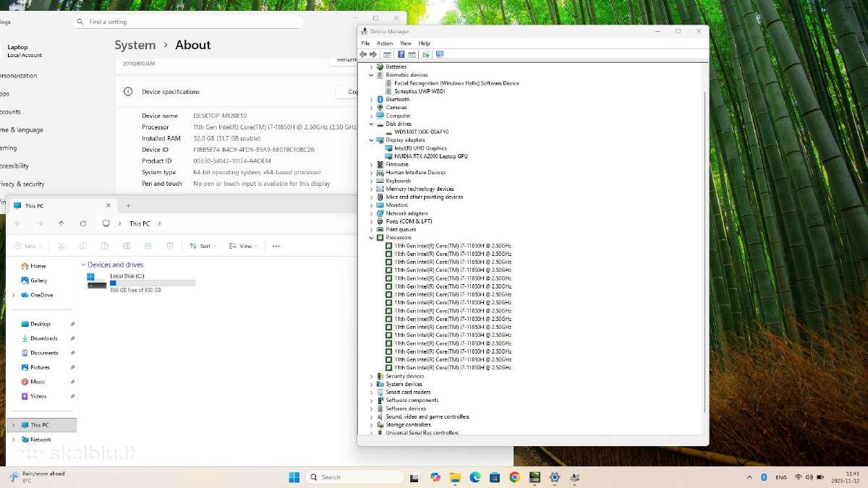868x488 pixels.
Task: Click the Share icon in File Explorer toolbar
Action: 148,246
